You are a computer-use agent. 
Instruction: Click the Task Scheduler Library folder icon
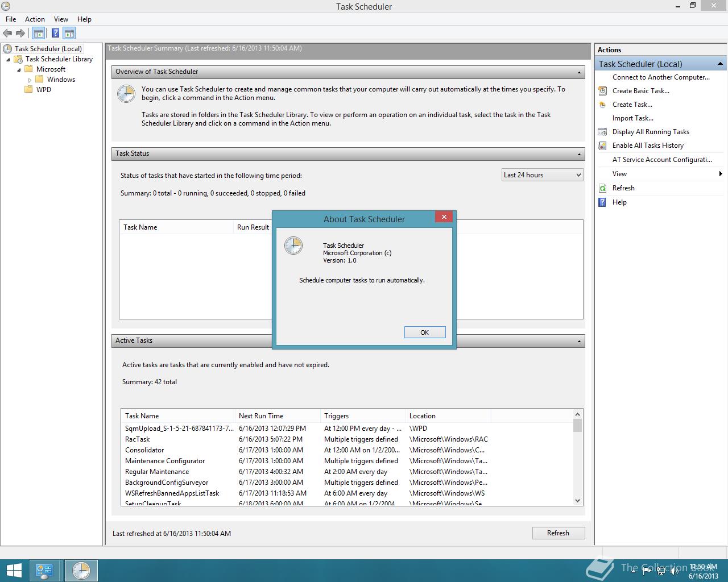[x=18, y=59]
